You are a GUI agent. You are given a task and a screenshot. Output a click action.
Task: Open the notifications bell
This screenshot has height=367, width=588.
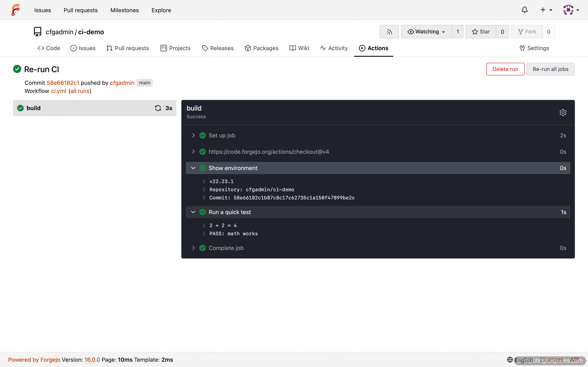click(x=525, y=10)
